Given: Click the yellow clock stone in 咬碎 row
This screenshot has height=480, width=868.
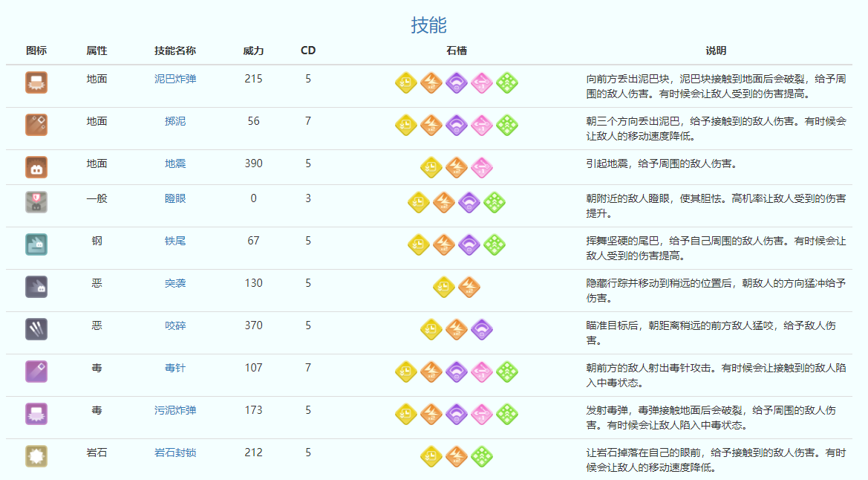Looking at the screenshot, I should click(x=431, y=329).
